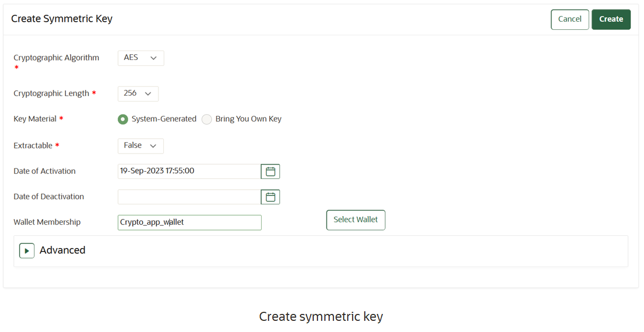Open the Extractable dropdown showing False
The width and height of the screenshot is (644, 332).
click(140, 146)
